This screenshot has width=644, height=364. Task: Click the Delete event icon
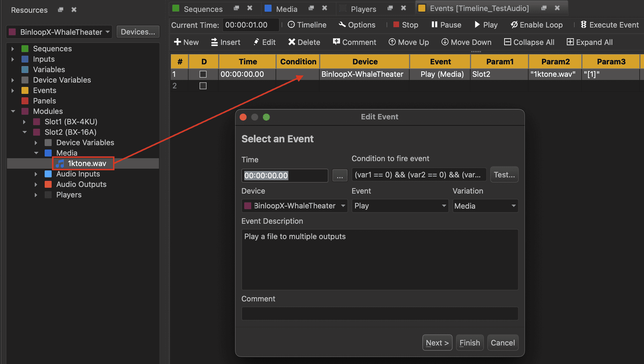(291, 42)
